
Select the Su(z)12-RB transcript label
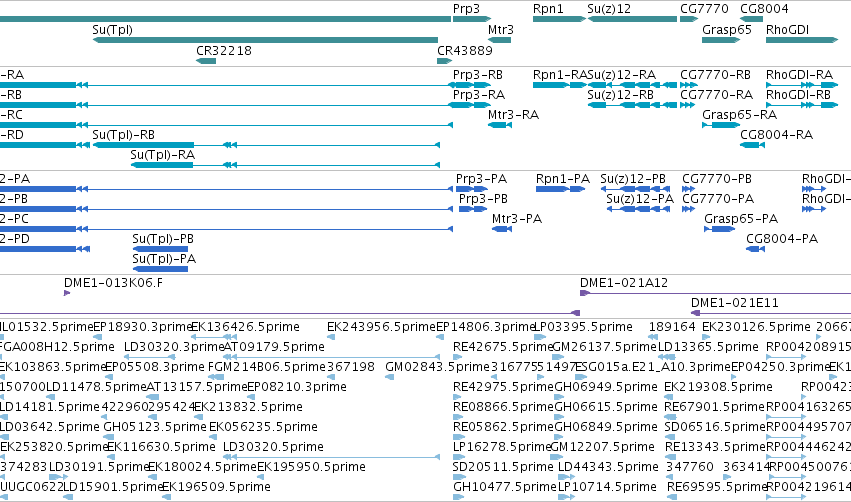pyautogui.click(x=620, y=95)
